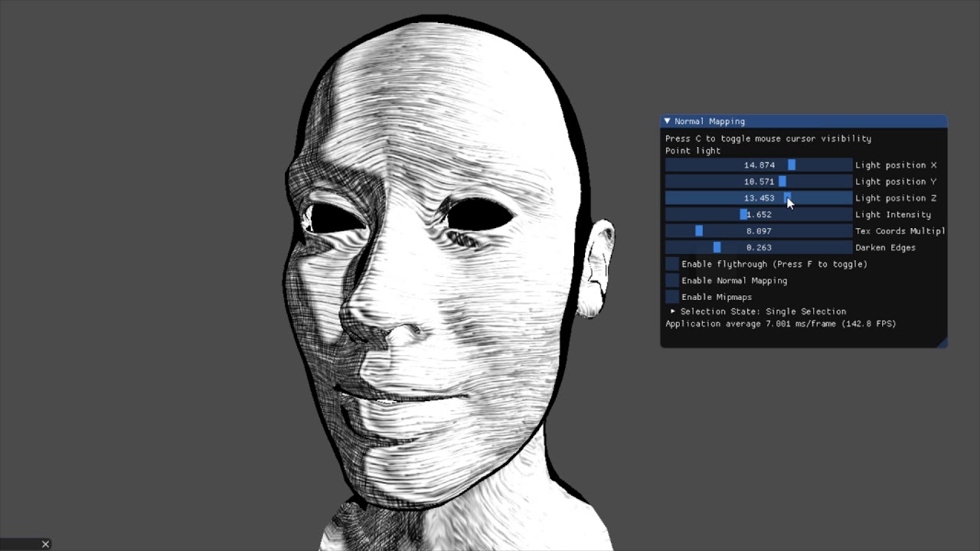980x551 pixels.
Task: Click the 'Light Intensity' label
Action: point(893,215)
